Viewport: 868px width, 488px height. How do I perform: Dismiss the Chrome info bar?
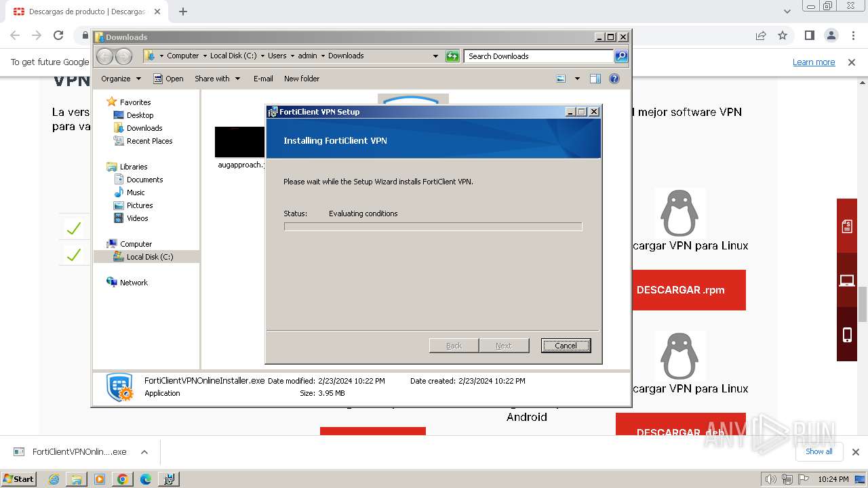click(x=852, y=62)
